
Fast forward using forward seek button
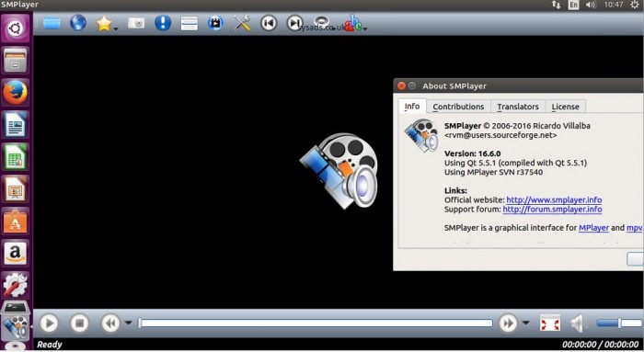tap(508, 324)
